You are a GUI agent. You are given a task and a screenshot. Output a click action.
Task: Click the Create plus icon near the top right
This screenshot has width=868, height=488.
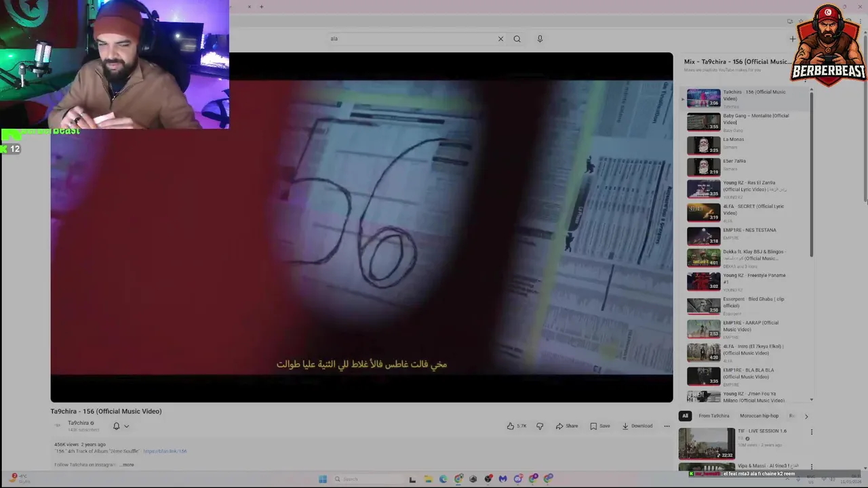[792, 39]
